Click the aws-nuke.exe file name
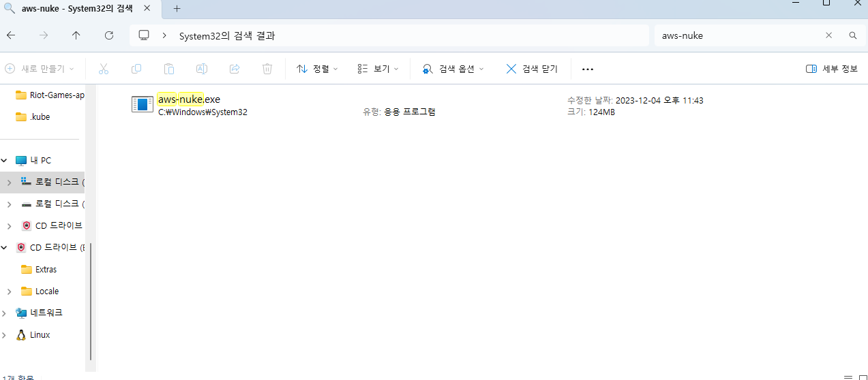868x380 pixels. pos(189,99)
